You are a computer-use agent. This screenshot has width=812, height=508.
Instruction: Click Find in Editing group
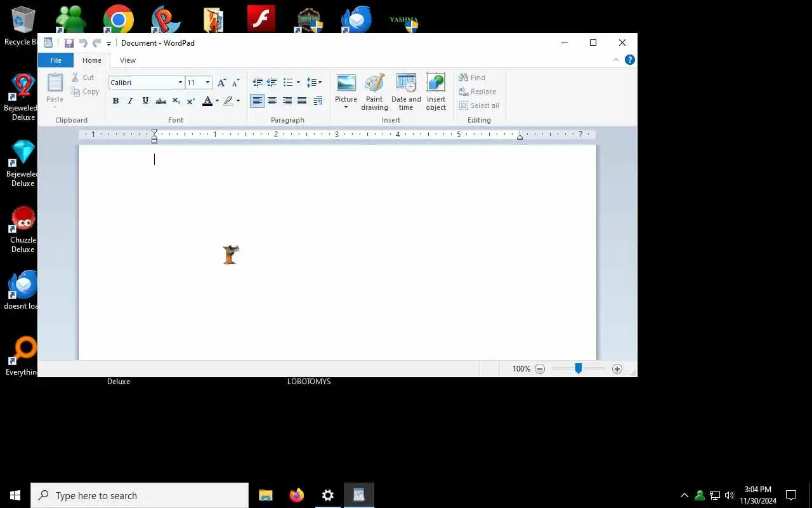point(472,77)
